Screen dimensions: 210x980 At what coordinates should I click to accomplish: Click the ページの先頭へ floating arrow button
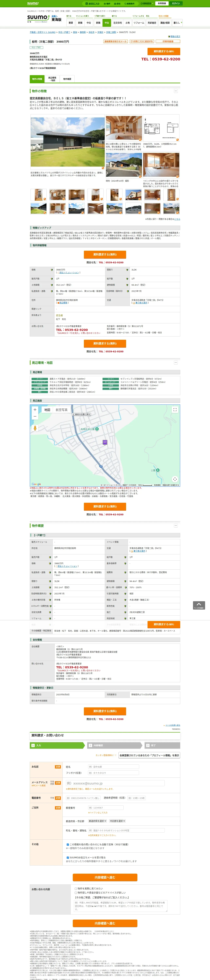coord(199,605)
